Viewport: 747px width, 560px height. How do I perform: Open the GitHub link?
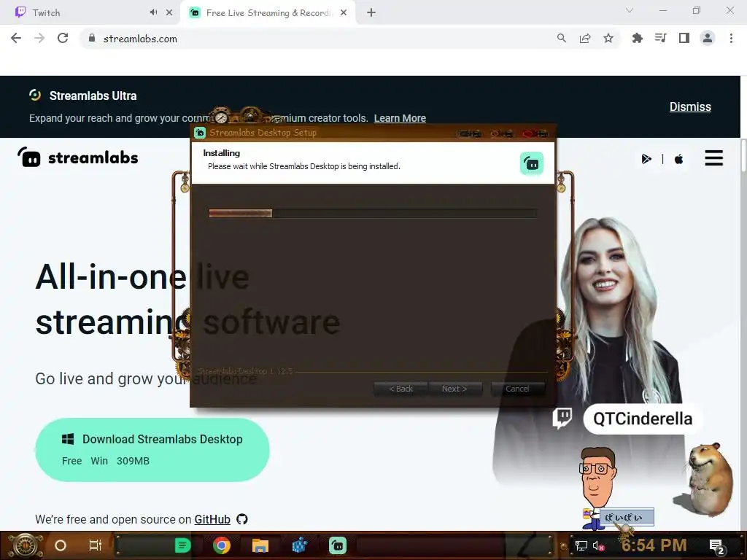click(212, 519)
